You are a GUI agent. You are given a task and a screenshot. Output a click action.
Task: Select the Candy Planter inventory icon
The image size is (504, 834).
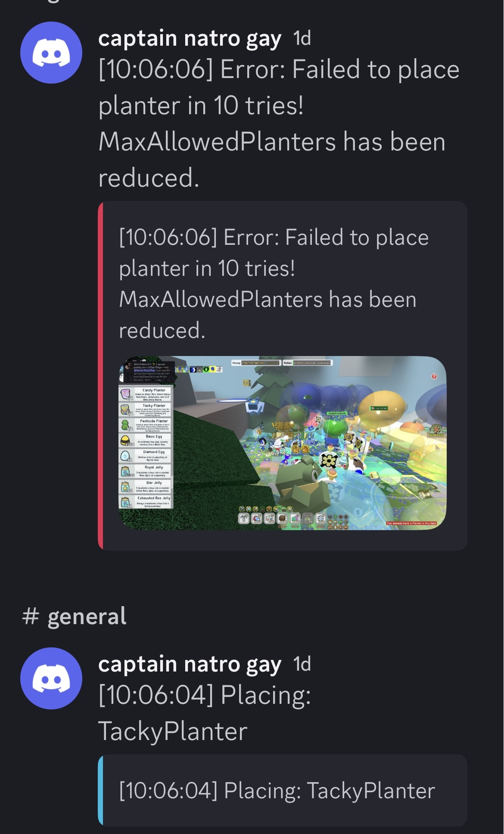(x=125, y=394)
